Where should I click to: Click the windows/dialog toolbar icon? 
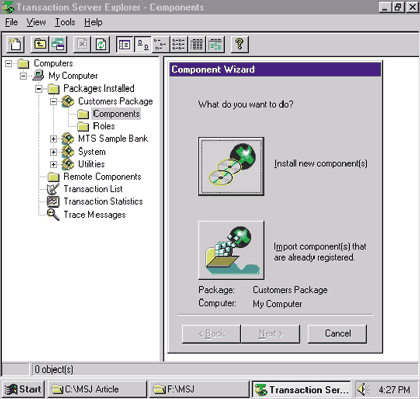58,44
